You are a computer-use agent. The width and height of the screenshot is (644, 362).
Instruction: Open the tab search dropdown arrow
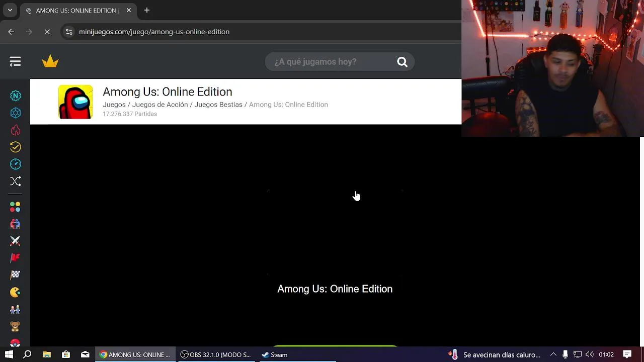(10, 10)
